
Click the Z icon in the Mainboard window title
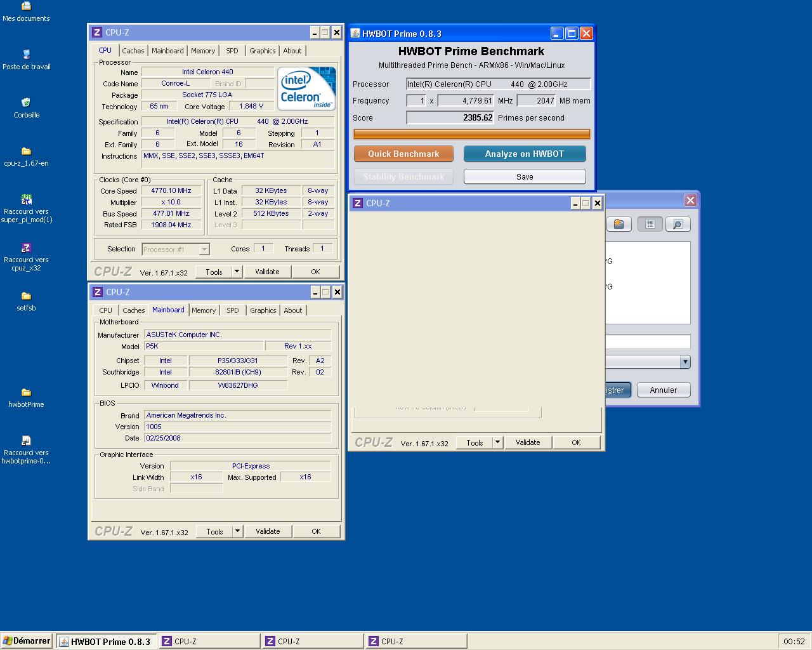pos(97,292)
